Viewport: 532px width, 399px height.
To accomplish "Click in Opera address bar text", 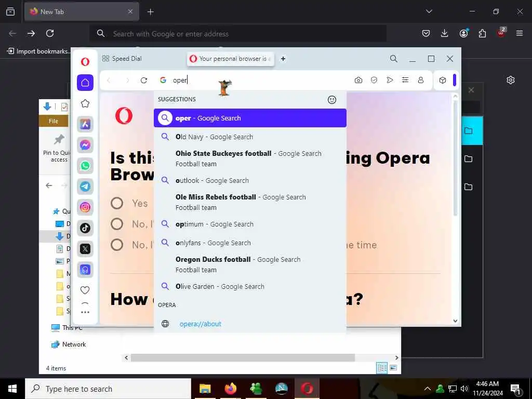I will pyautogui.click(x=180, y=80).
